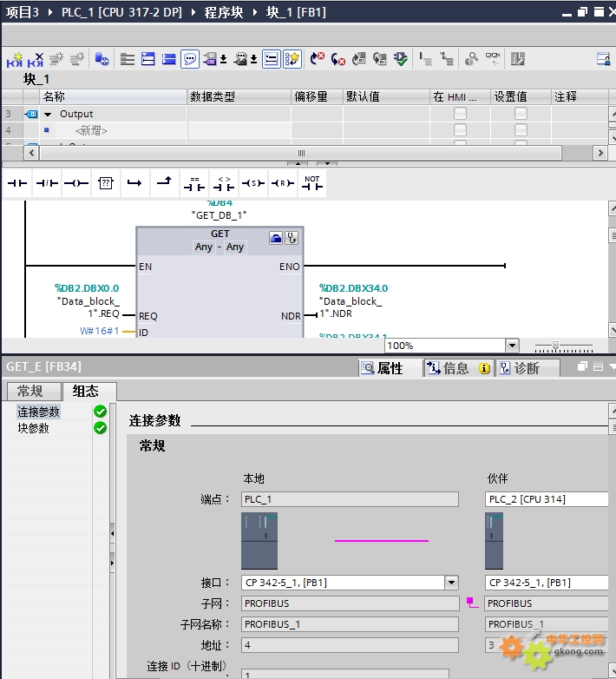Viewport: 616px width, 679px height.
Task: Insert the Reset output coil
Action: (x=283, y=183)
